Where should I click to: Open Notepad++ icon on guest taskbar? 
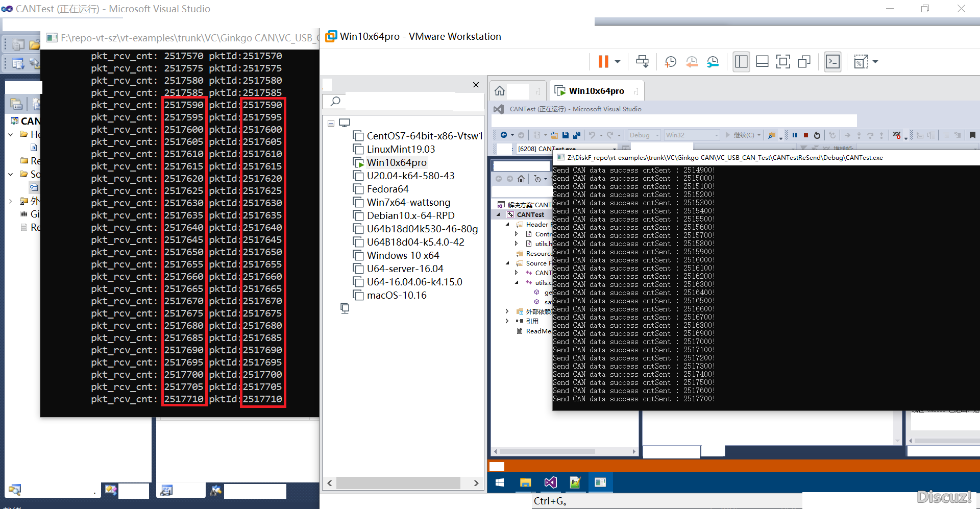pos(575,482)
